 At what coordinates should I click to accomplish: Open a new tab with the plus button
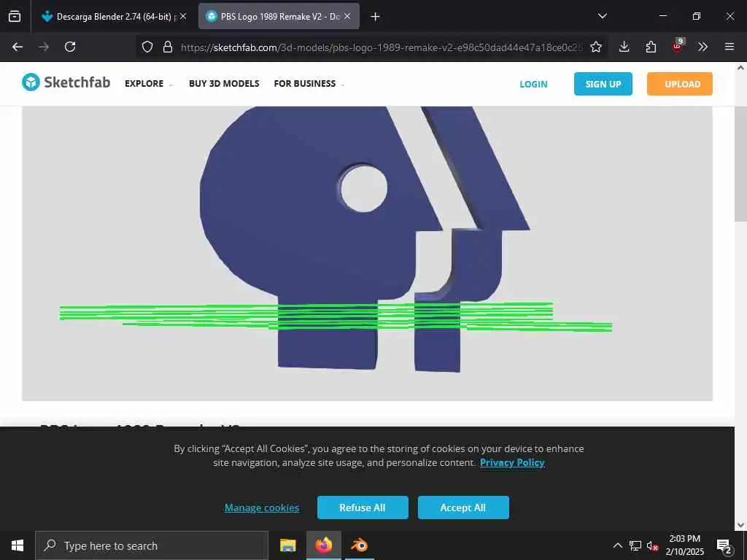(375, 17)
